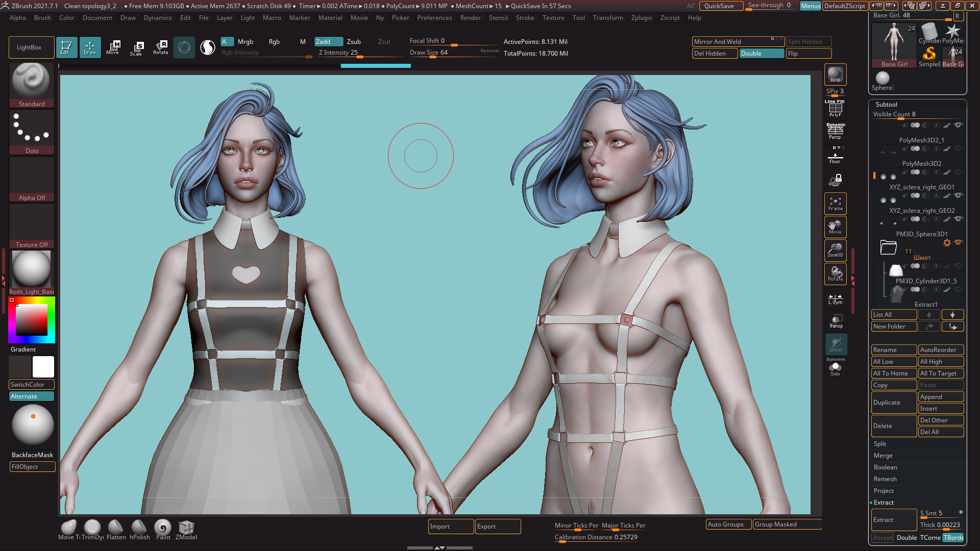Expand the Boolean subtool section
The height and width of the screenshot is (551, 980).
tap(885, 467)
